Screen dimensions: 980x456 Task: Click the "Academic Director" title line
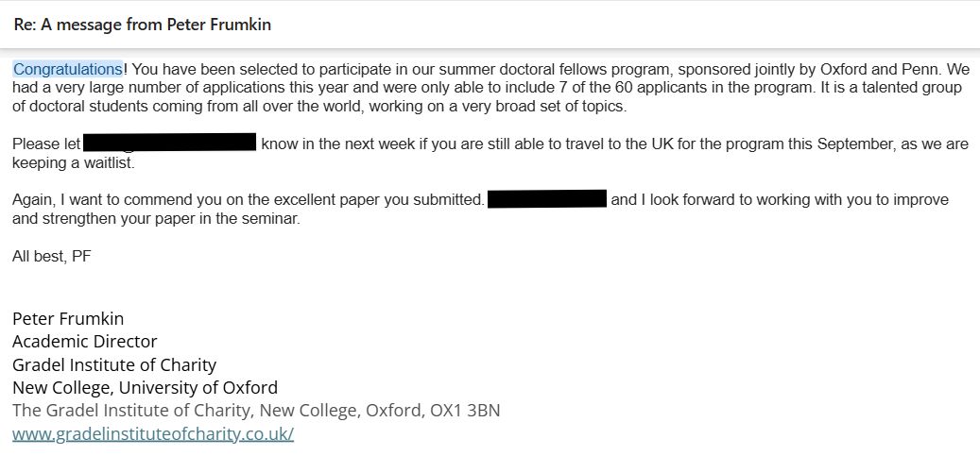(85, 341)
